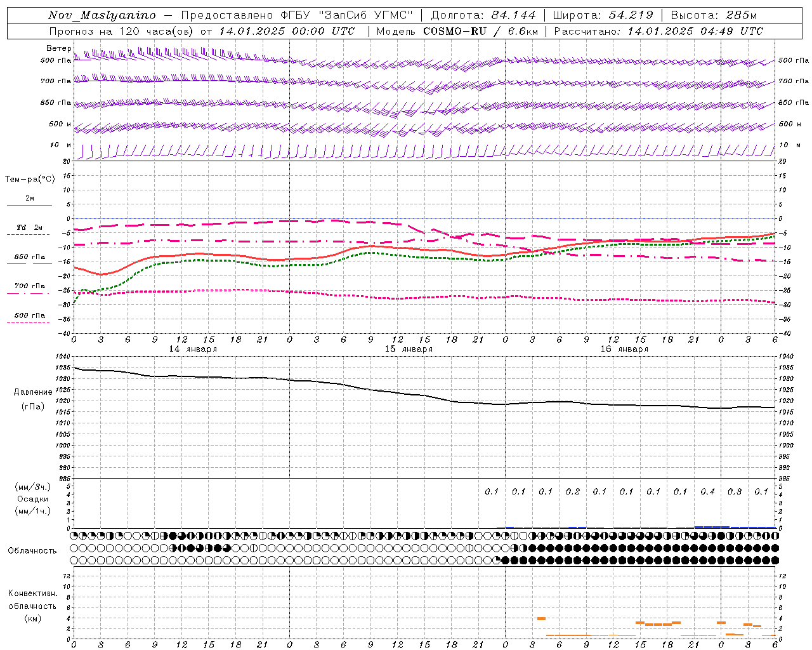The image size is (812, 650).
Task: Click the date label 16 января
Action: [624, 349]
